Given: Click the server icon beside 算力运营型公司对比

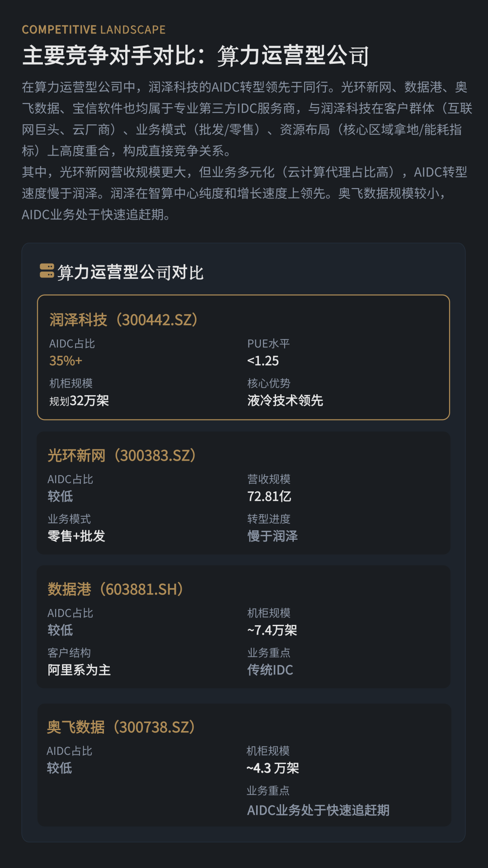Looking at the screenshot, I should pos(47,271).
